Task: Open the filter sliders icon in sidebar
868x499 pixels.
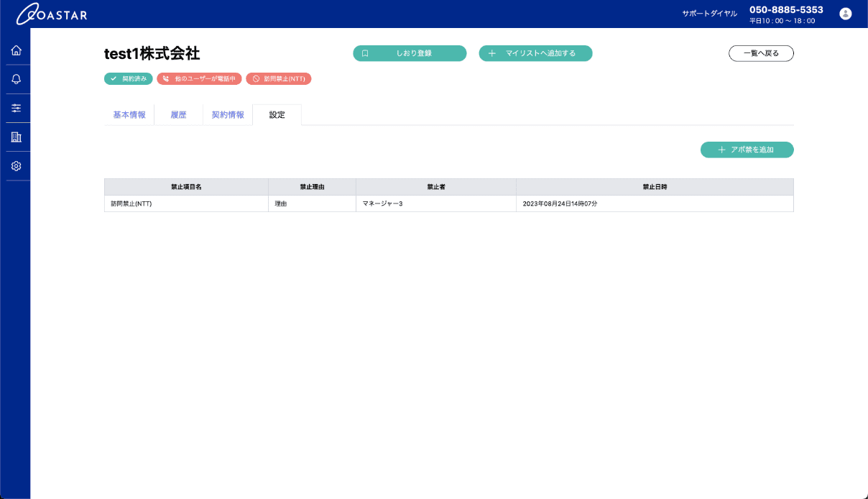Action: click(x=16, y=108)
